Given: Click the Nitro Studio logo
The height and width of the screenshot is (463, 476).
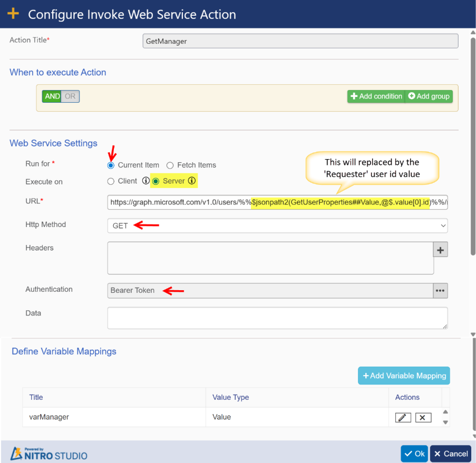Looking at the screenshot, I should point(50,454).
